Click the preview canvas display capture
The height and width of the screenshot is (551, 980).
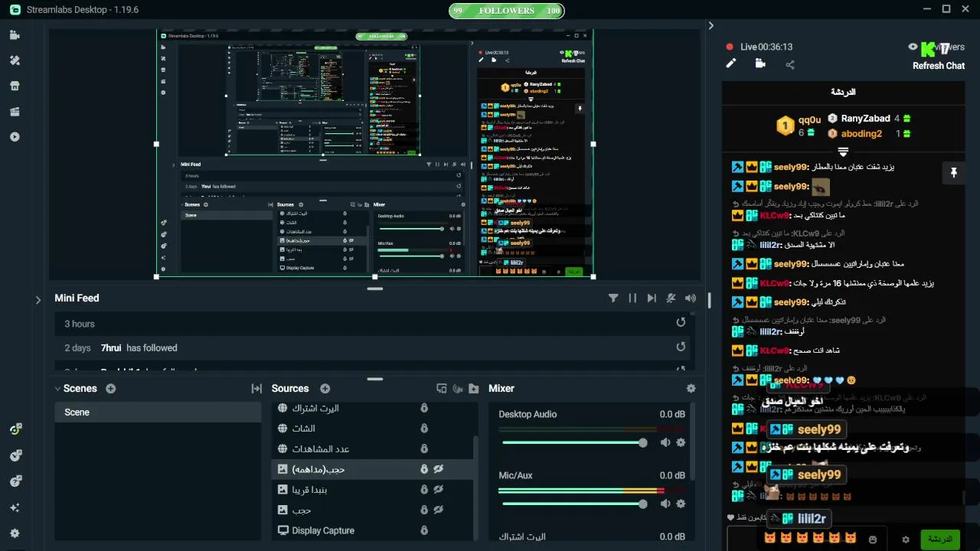pos(375,155)
